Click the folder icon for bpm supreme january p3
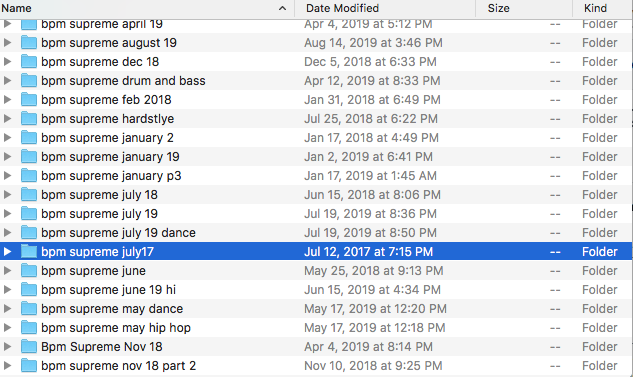Screen dimensions: 633x377 click(29, 176)
